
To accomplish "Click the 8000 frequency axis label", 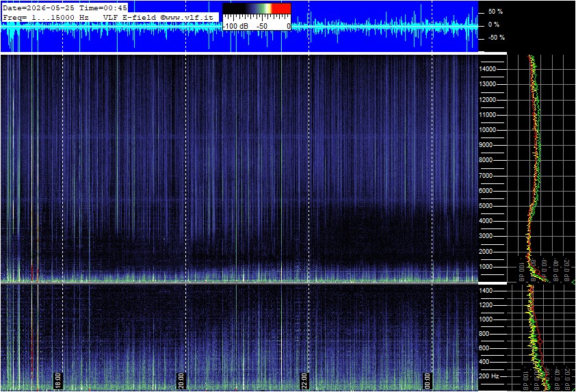I will (x=486, y=160).
